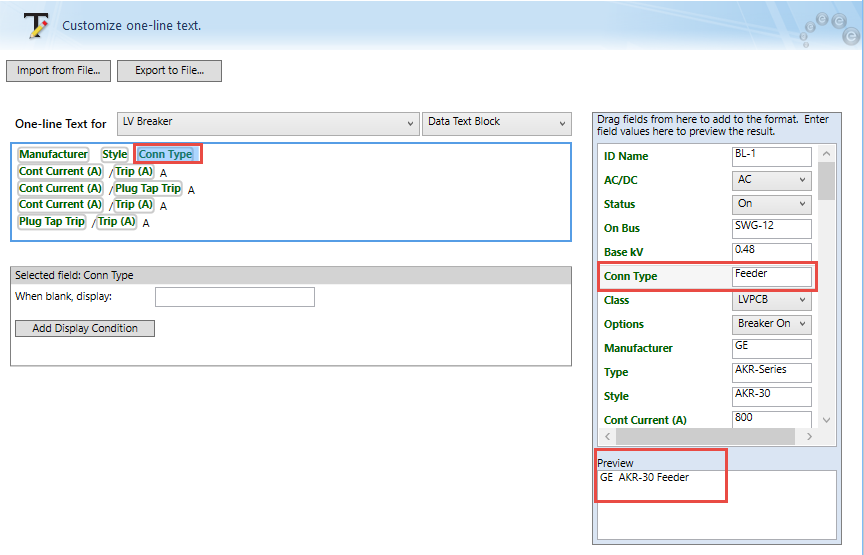Select the Plug Tap Trip tag on the last line

[52, 222]
